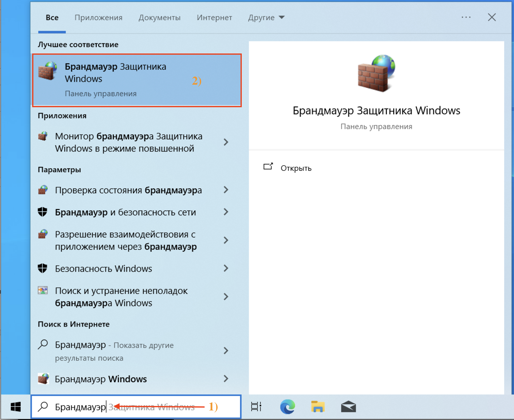Viewport: 514px width, 420px height.
Task: Click Открыть in the preview pane
Action: [x=296, y=168]
